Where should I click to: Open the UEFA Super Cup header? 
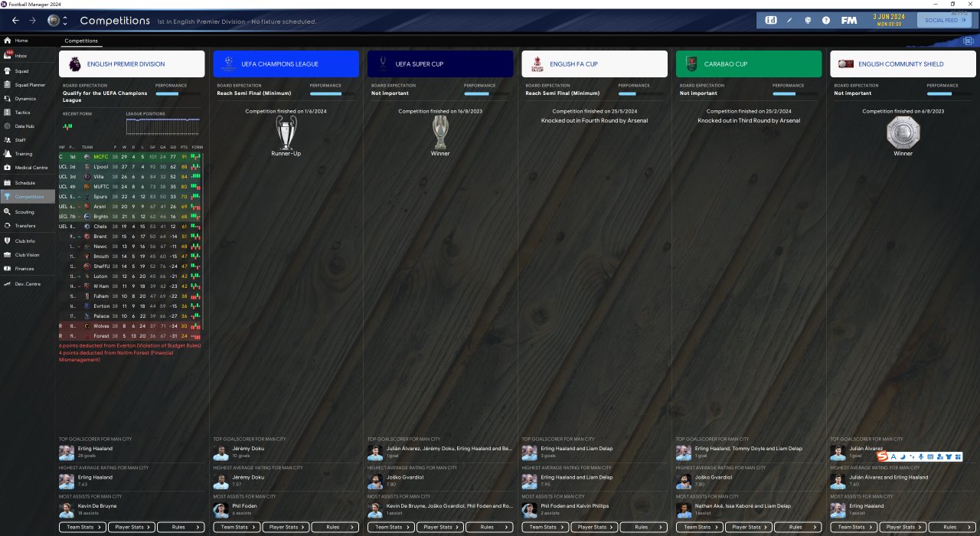[440, 64]
